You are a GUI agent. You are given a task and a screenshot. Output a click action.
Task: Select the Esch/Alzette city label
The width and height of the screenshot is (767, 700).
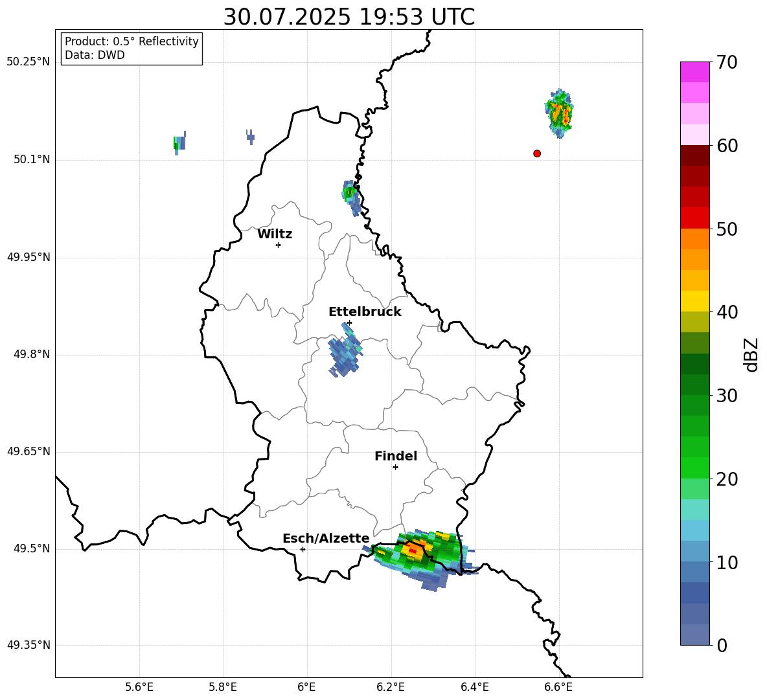(326, 539)
